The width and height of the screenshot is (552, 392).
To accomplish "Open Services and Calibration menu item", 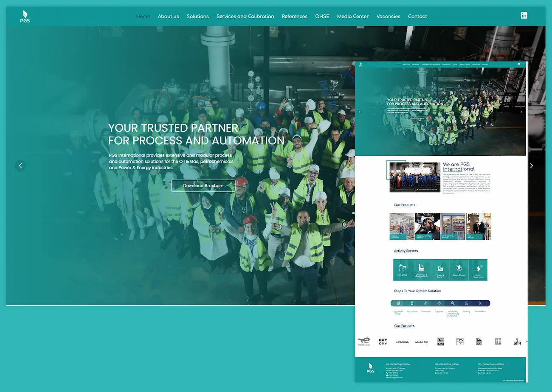I will (x=245, y=17).
